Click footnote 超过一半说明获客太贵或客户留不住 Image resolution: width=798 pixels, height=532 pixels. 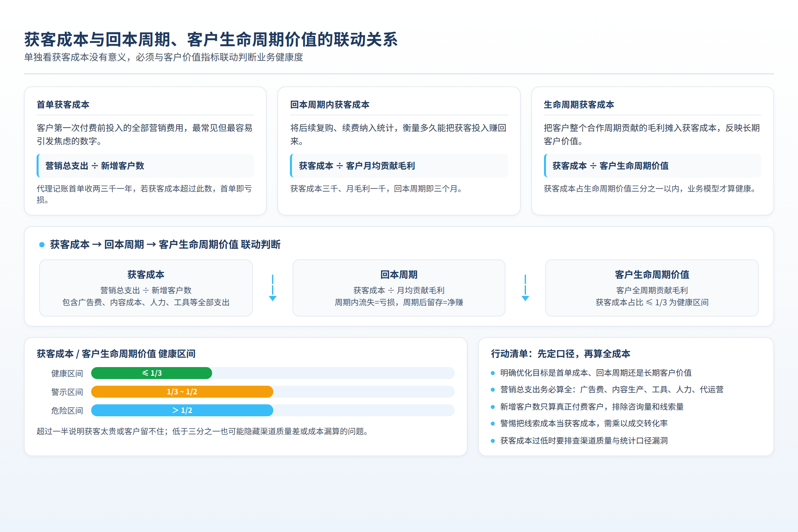[203, 431]
